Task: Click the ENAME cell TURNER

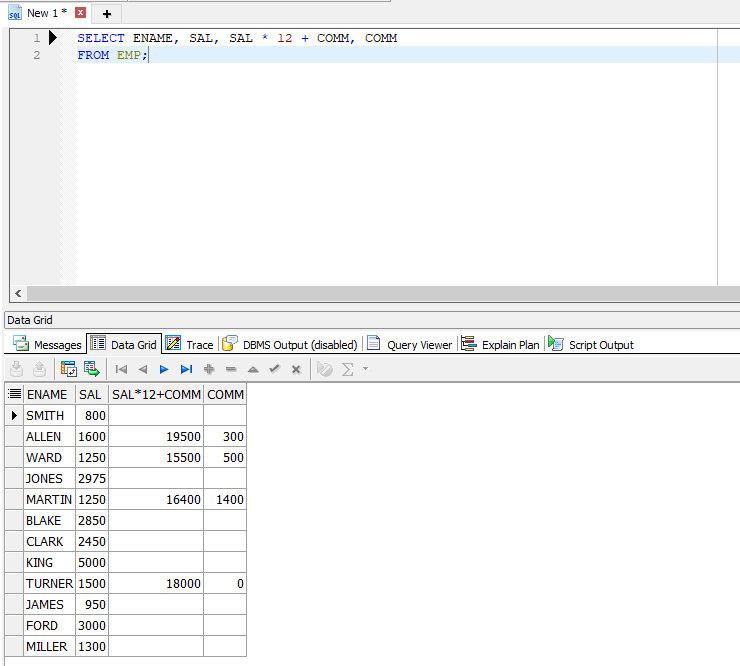Action: (50, 583)
